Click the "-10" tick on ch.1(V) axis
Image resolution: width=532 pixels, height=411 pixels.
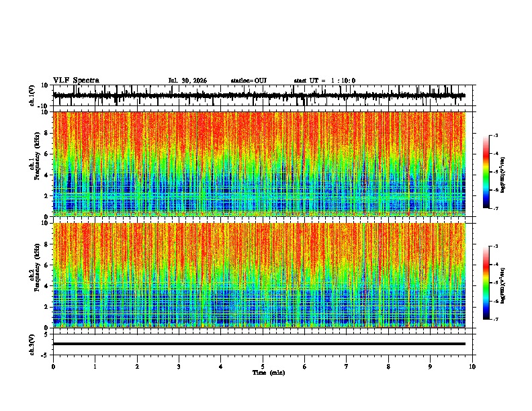44,105
